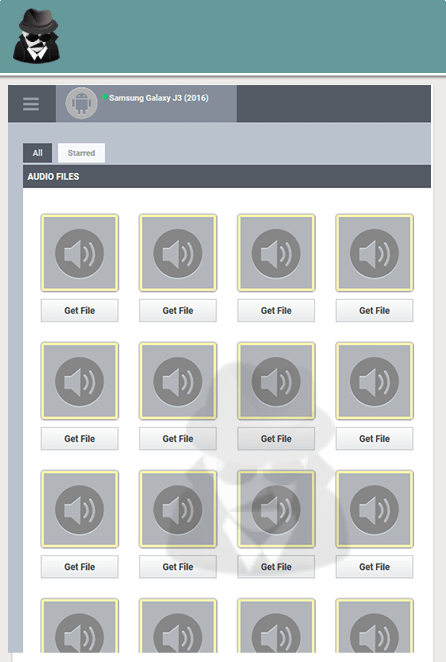Click Get File under fourth second-row audio
This screenshot has height=662, width=446.
pos(375,439)
